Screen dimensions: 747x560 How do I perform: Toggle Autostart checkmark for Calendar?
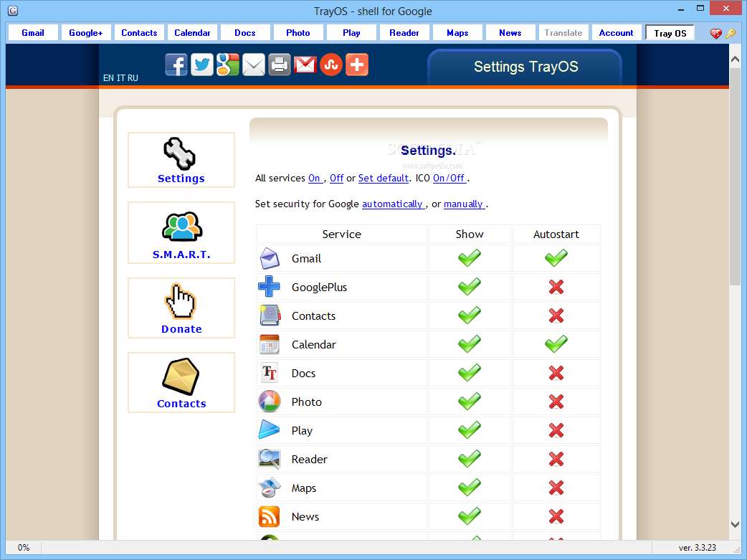pyautogui.click(x=556, y=343)
